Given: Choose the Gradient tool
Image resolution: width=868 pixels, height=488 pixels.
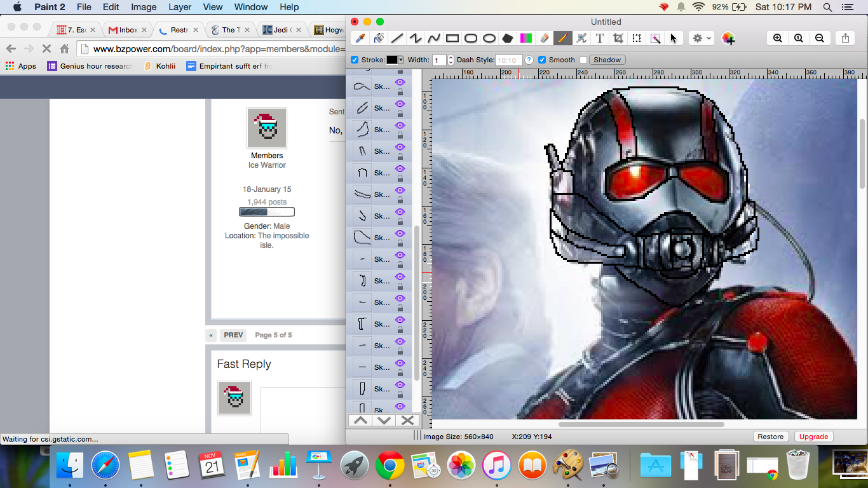Looking at the screenshot, I should tap(526, 38).
